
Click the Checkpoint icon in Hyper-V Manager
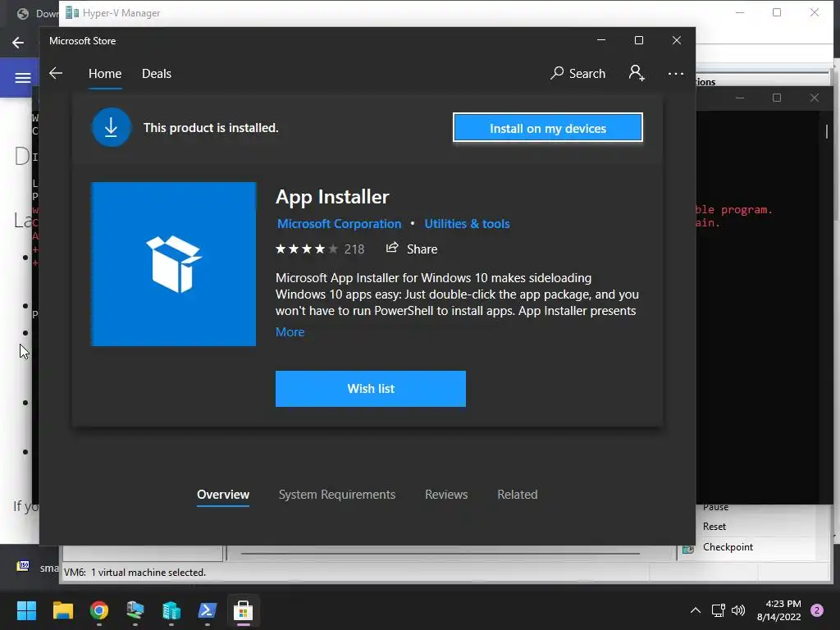(688, 549)
